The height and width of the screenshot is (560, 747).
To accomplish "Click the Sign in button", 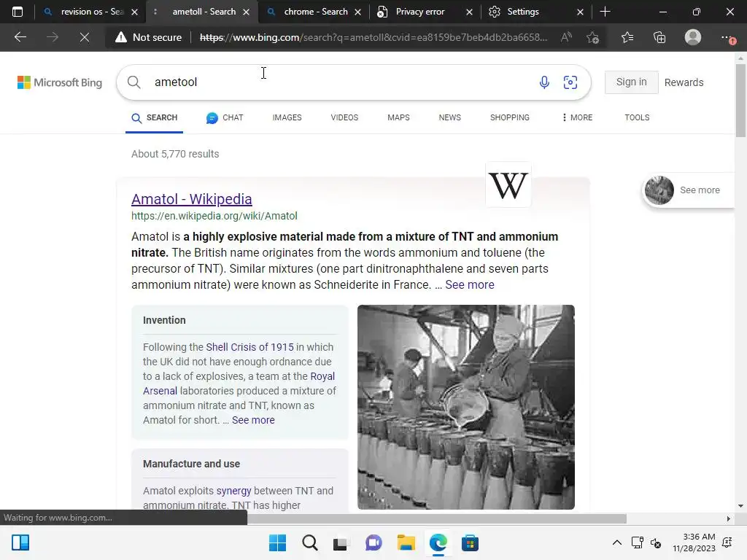I will coord(631,82).
